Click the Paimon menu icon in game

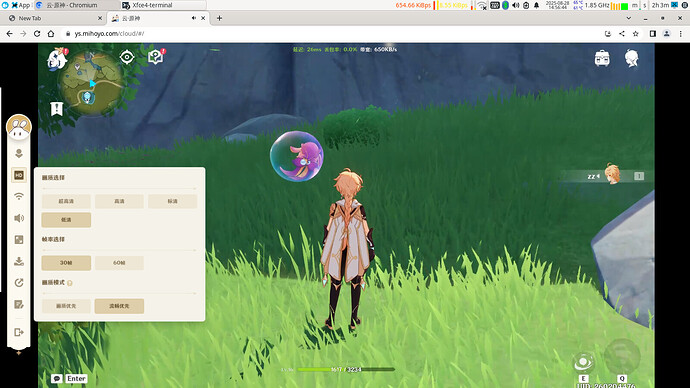(x=57, y=59)
